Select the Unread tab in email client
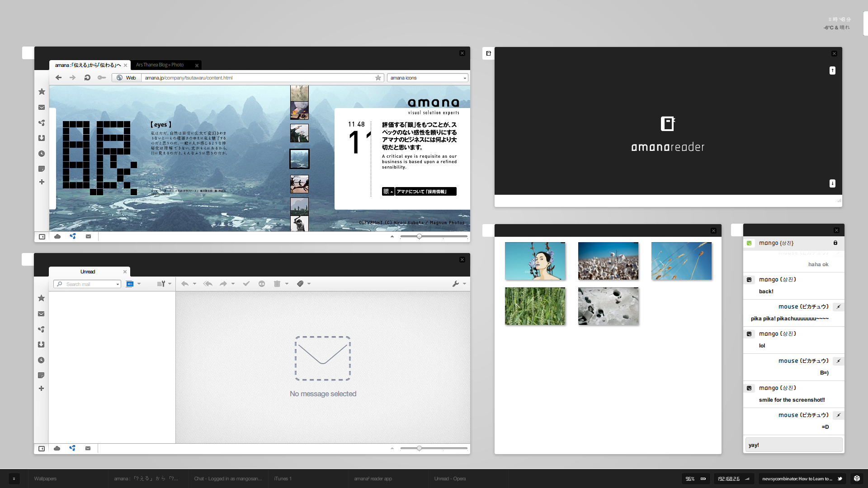 point(87,272)
